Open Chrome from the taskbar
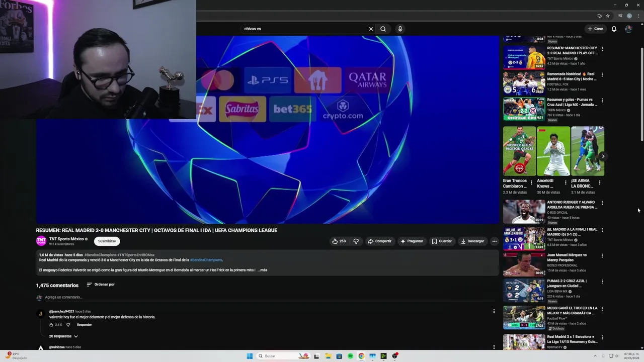 coord(361,356)
